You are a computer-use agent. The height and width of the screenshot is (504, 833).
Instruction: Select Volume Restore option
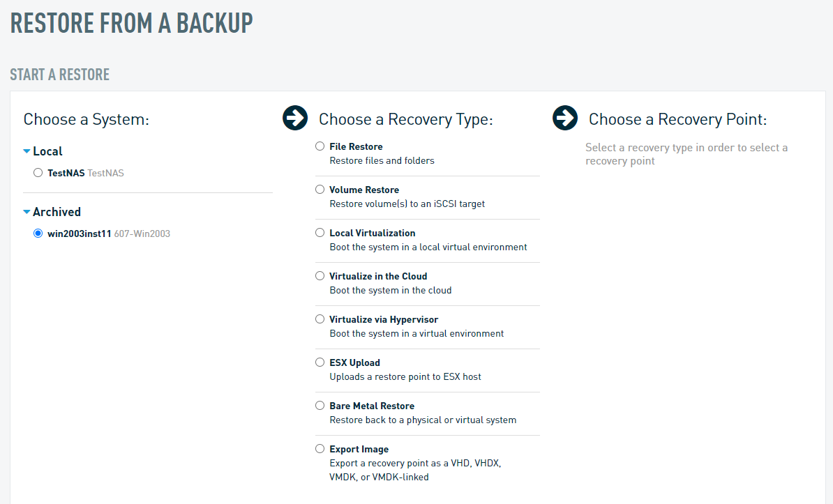point(320,189)
